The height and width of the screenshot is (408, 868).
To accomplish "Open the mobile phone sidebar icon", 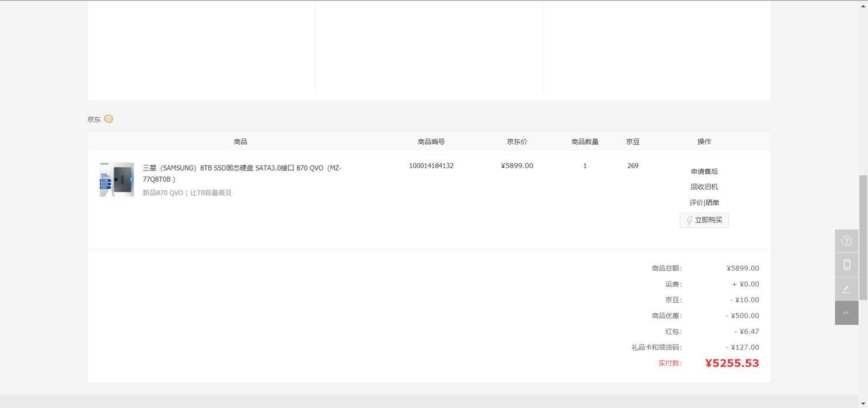I will point(846,265).
